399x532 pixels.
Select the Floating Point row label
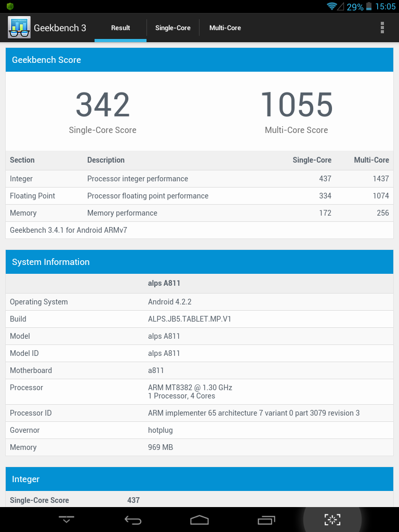(32, 196)
